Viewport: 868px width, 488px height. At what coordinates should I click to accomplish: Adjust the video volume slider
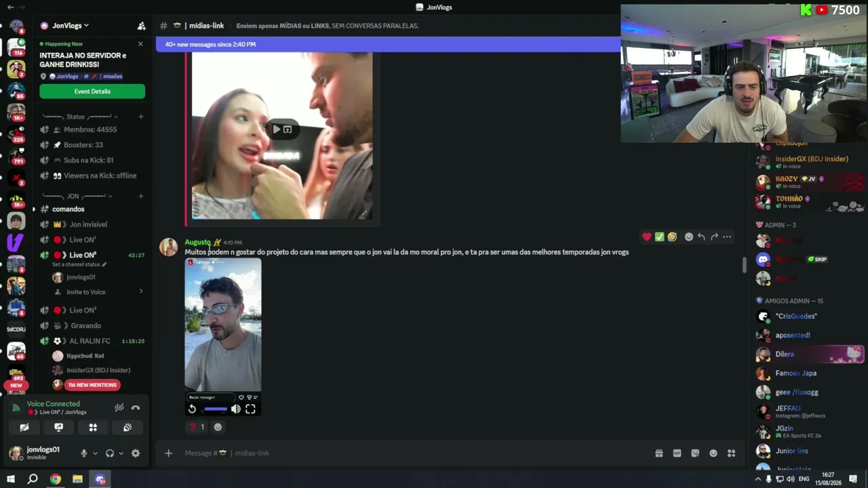(x=216, y=409)
